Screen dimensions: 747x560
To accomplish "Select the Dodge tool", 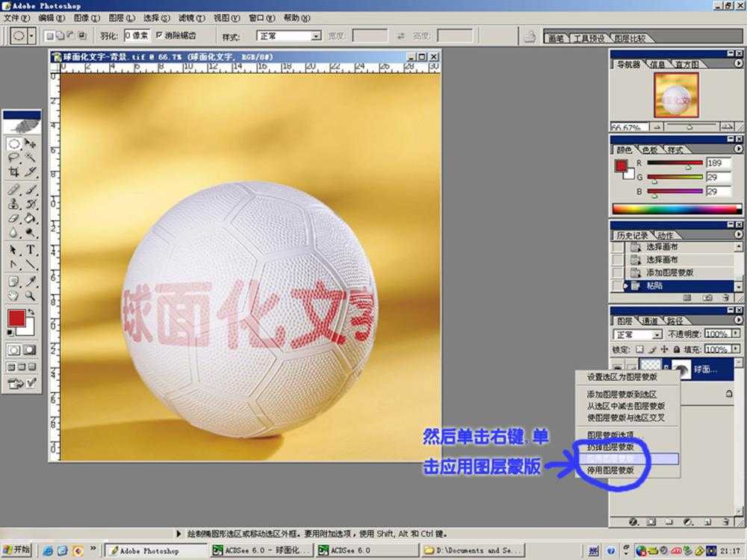I will point(31,232).
